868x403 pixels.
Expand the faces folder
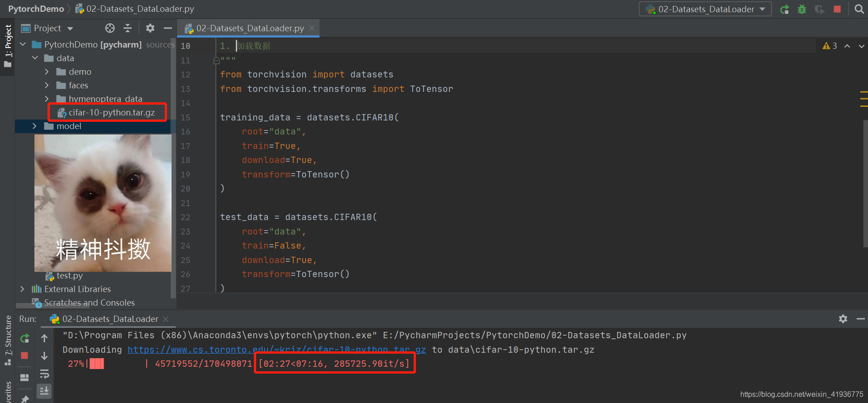47,85
